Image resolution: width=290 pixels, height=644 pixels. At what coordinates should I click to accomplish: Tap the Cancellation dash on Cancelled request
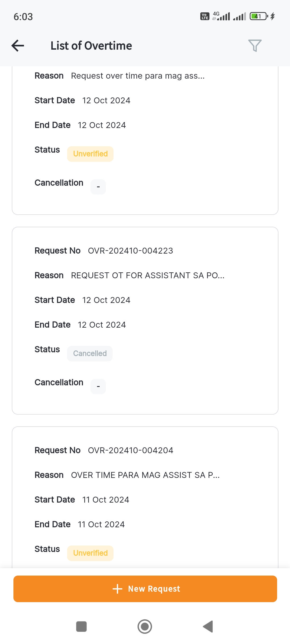tap(98, 386)
